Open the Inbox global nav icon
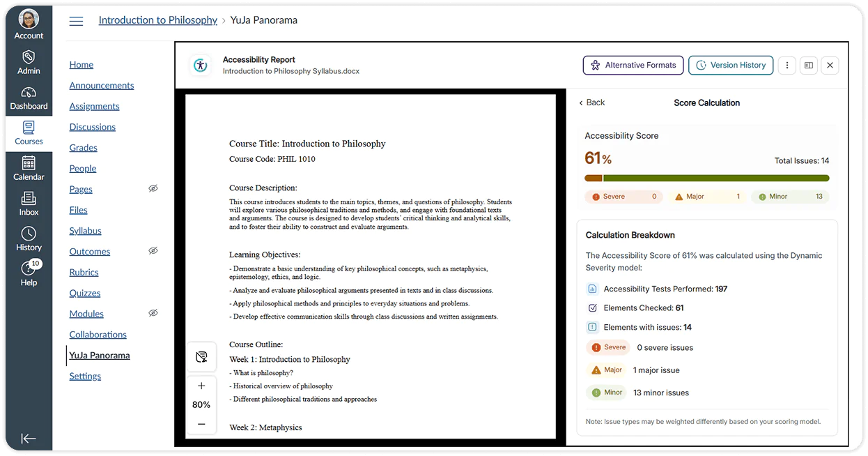 pos(29,199)
